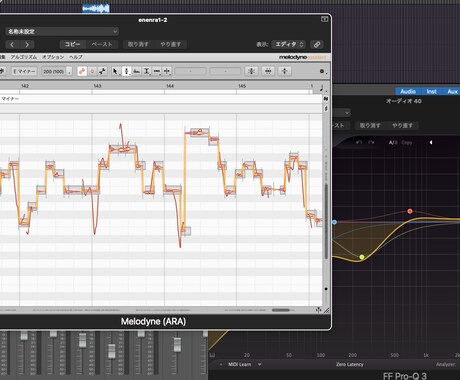Click the note blob at start of bar 144
Viewport: 460px width, 380px height.
pos(172,190)
